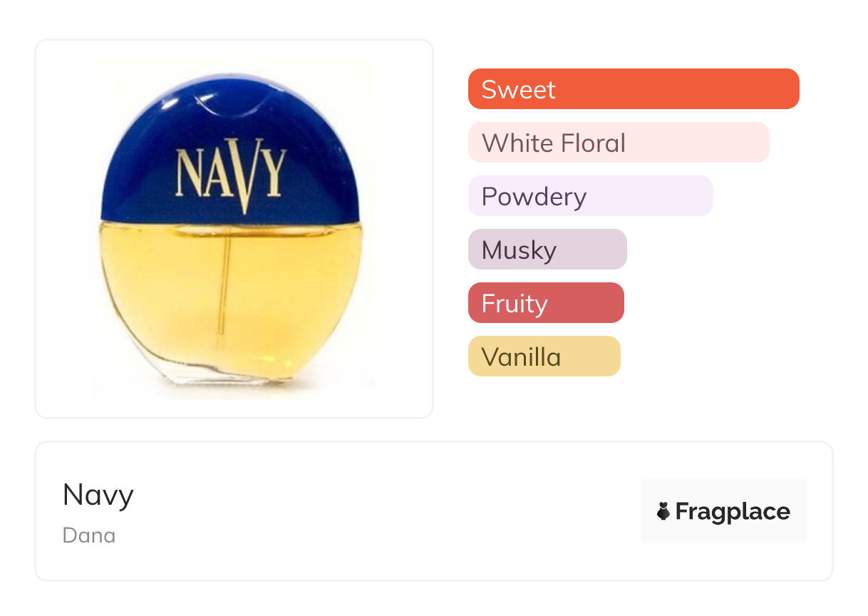The image size is (868, 616).
Task: Click the Fragplace perfume bottle logo icon
Action: 663,511
